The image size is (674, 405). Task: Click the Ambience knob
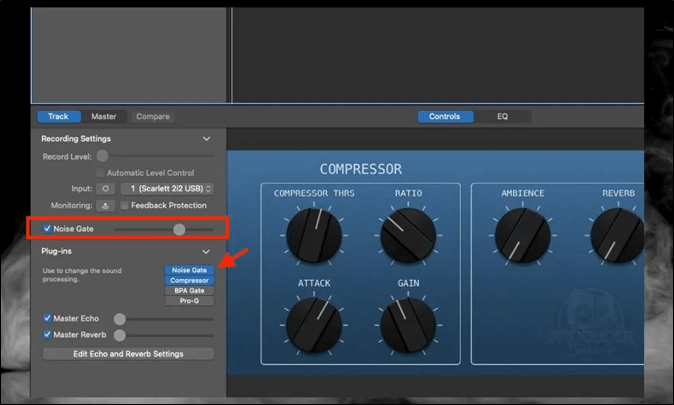pos(523,236)
